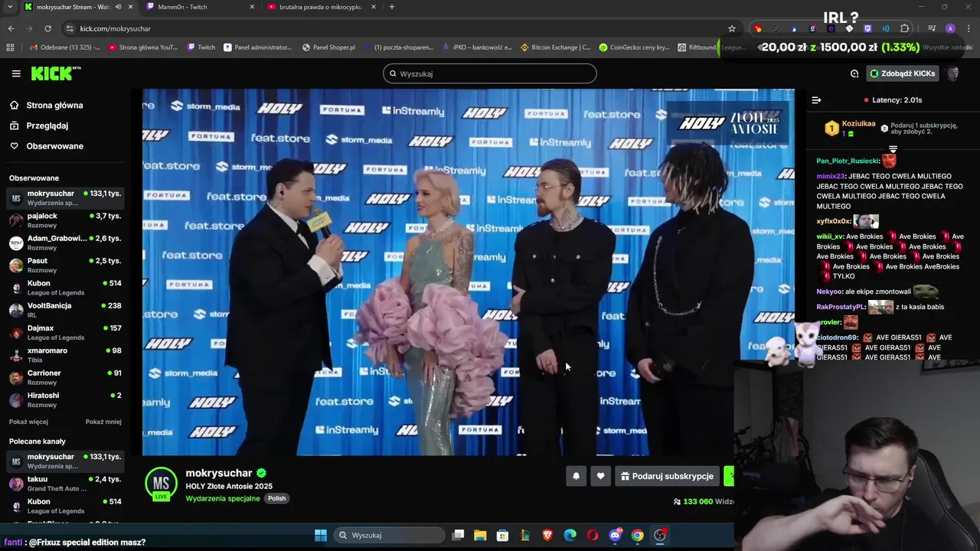Open Brave browser from taskbar
The height and width of the screenshot is (551, 980).
[x=547, y=535]
